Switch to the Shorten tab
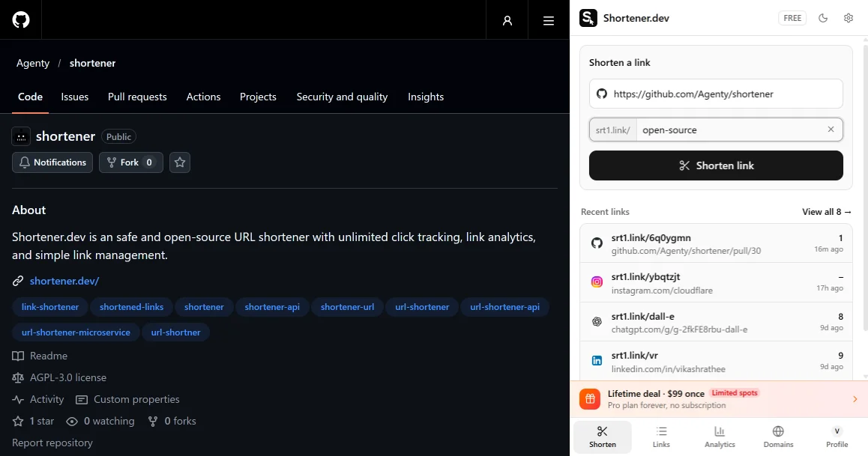The width and height of the screenshot is (868, 456). [x=603, y=437]
